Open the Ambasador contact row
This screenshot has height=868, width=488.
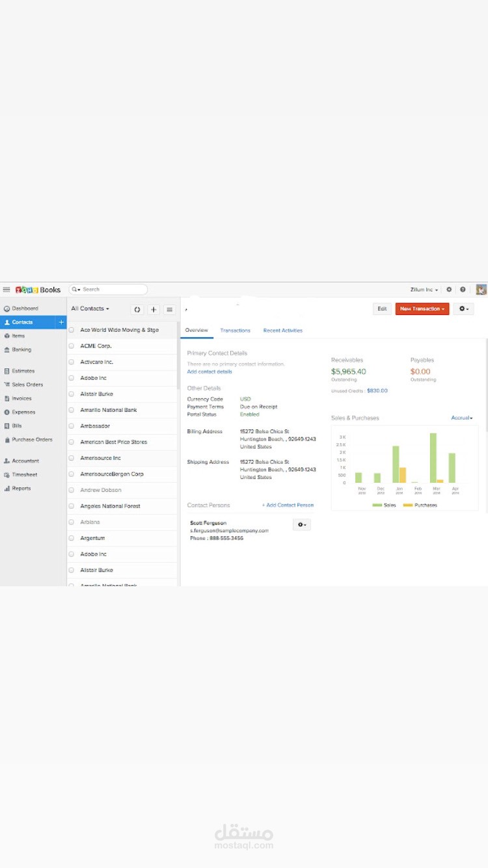(122, 426)
